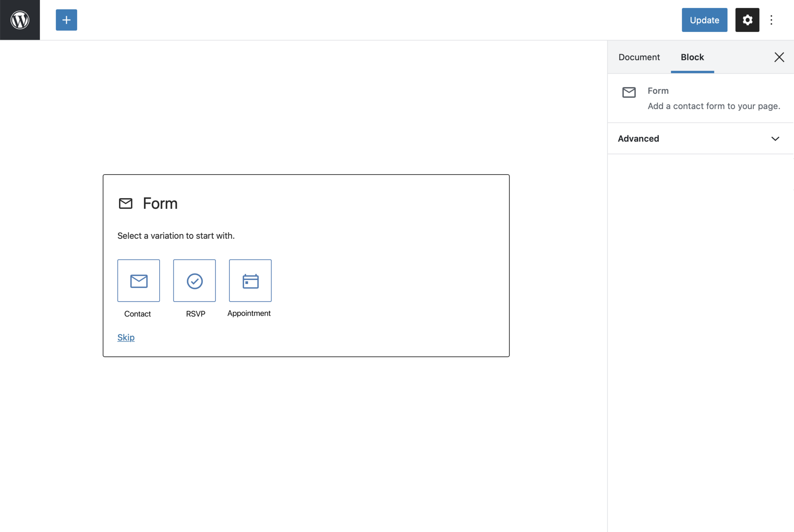Toggle the settings gear sidebar
Viewport: 794px width, 532px height.
click(x=747, y=20)
